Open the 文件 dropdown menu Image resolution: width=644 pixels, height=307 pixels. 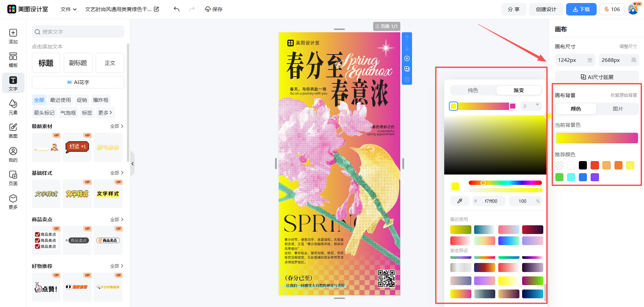(x=68, y=9)
